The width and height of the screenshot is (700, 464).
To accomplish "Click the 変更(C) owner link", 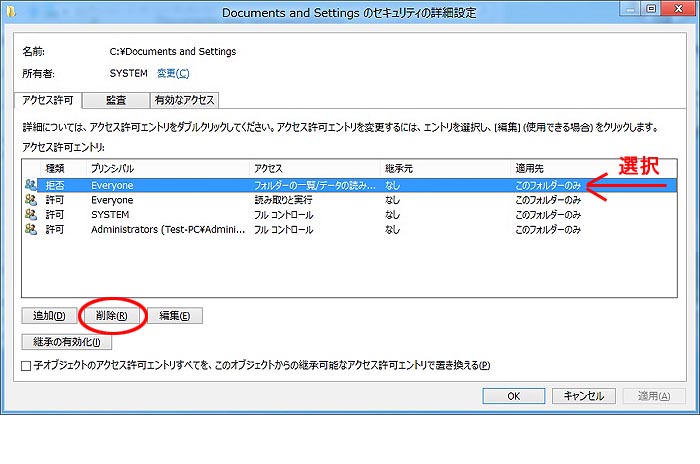I will point(172,73).
